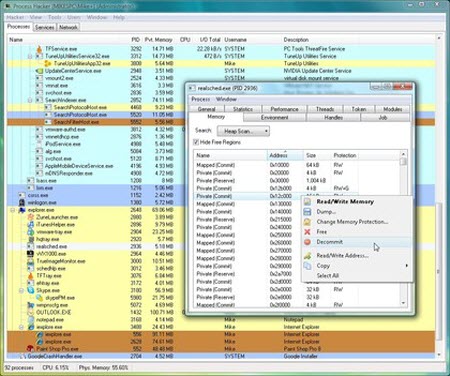The width and height of the screenshot is (450, 376).
Task: Open the Handles tab
Action: tap(333, 118)
